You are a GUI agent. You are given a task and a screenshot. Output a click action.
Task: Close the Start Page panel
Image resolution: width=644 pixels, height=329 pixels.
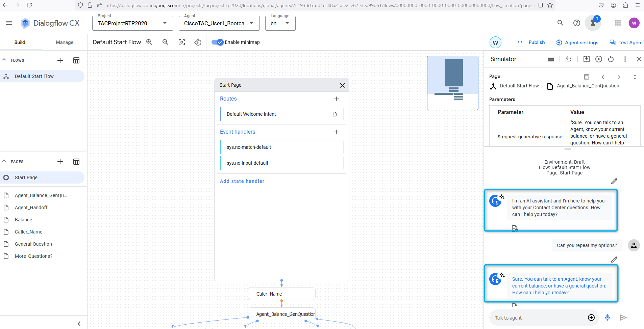click(342, 85)
